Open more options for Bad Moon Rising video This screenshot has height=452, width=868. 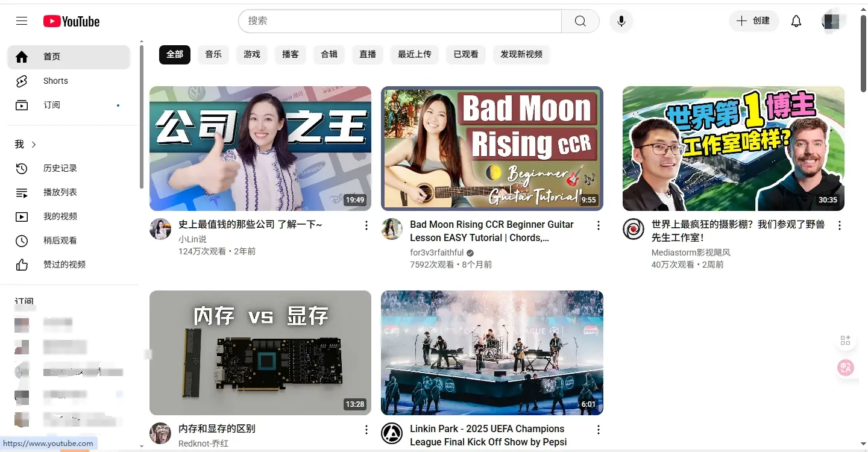[599, 225]
